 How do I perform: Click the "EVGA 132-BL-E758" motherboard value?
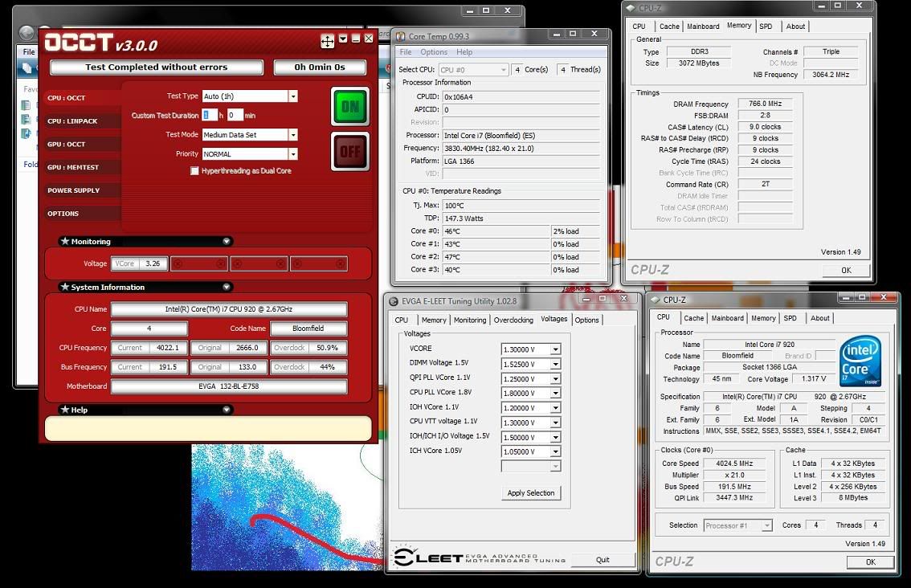click(x=229, y=386)
